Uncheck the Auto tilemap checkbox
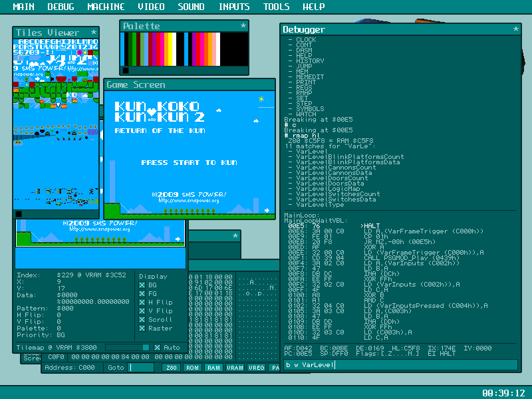532x399 pixels. [157, 347]
